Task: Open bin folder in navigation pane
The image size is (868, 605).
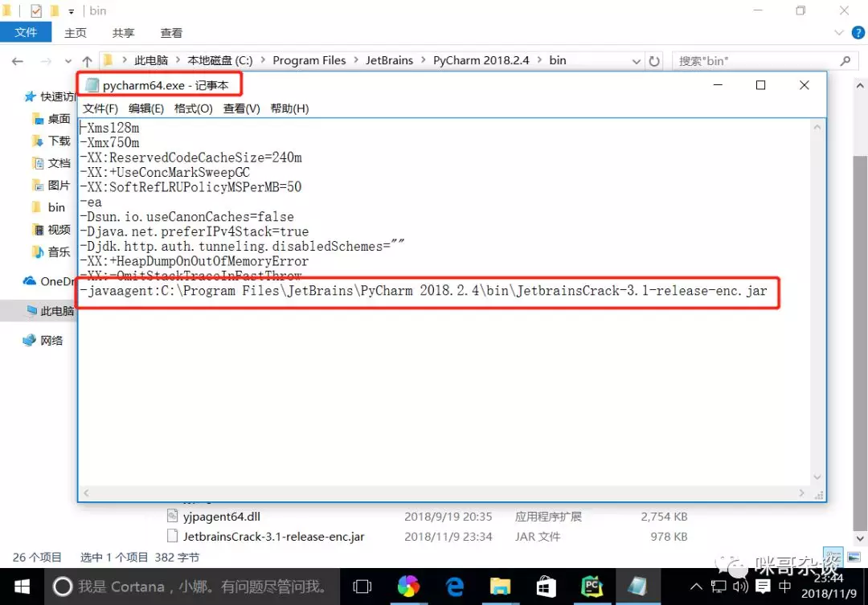Action: click(49, 207)
